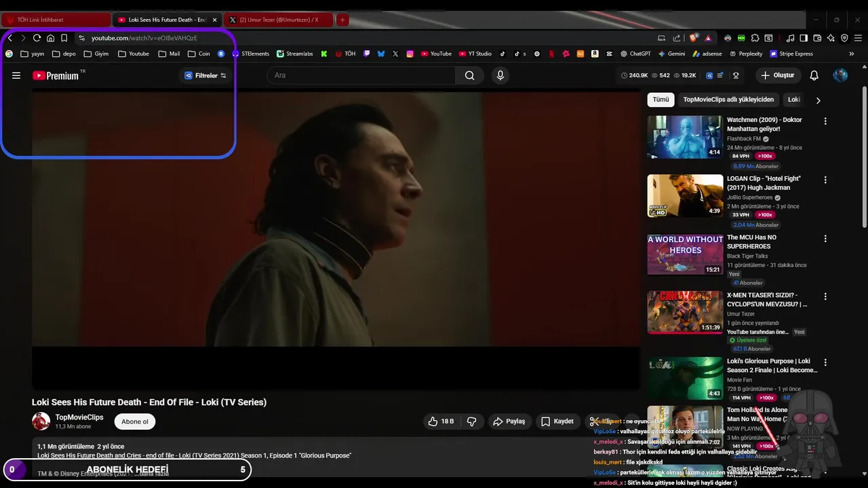Viewport: 868px width, 488px height.
Task: Click the Oluştur create button
Action: (778, 75)
